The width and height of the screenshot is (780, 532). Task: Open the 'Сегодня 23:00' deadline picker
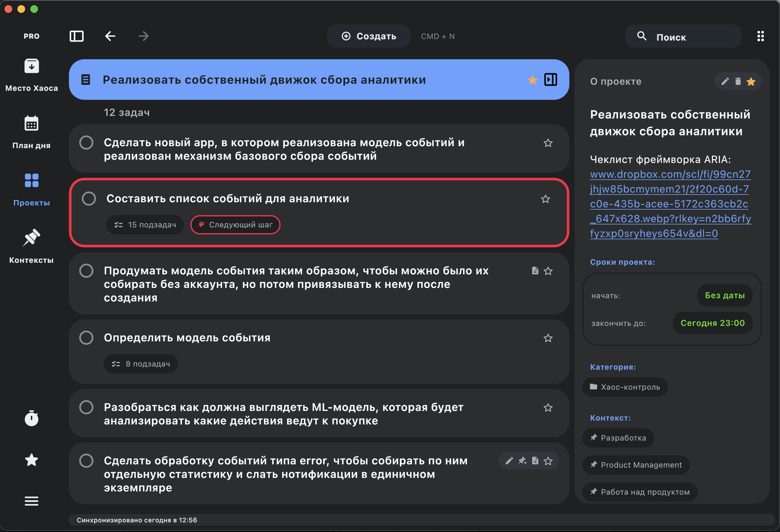coord(712,323)
